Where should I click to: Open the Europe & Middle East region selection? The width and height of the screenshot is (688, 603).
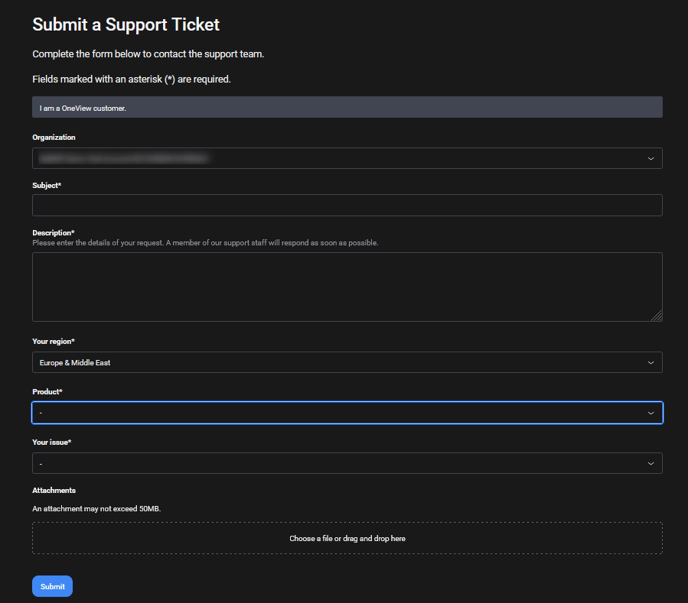pyautogui.click(x=75, y=362)
